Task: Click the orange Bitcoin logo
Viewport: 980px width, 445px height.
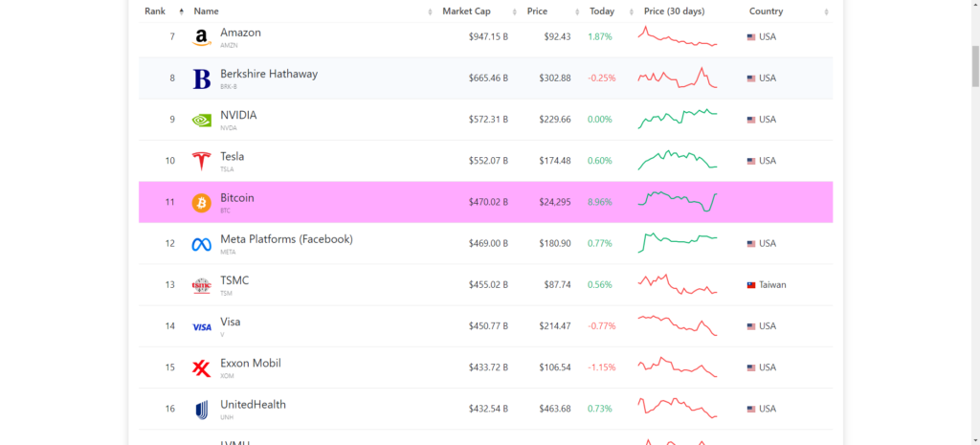Action: (x=201, y=203)
